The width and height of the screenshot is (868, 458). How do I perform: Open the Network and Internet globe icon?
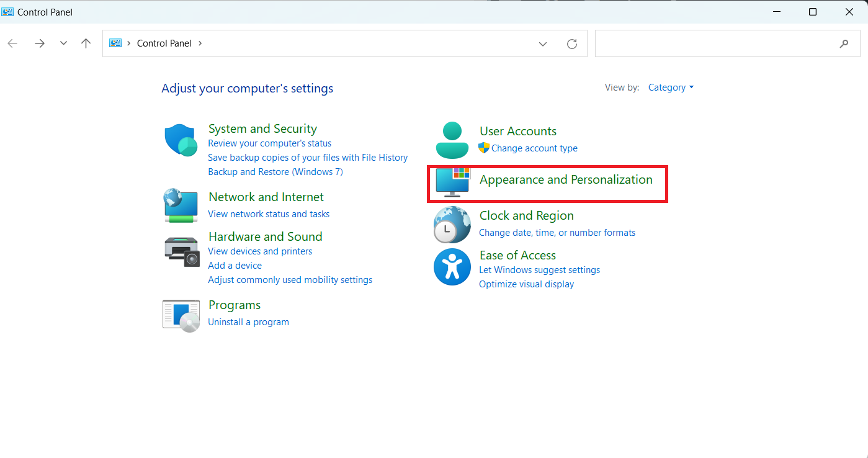[181, 205]
